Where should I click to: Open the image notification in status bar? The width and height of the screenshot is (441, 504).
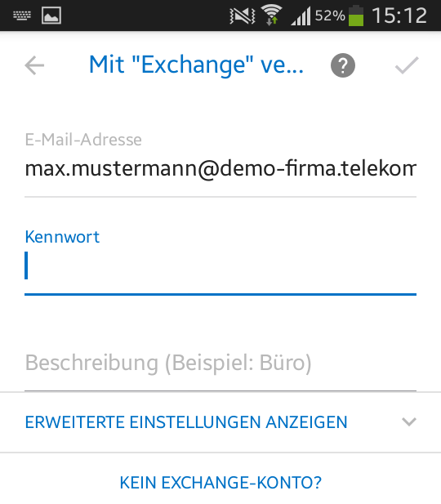(x=51, y=15)
